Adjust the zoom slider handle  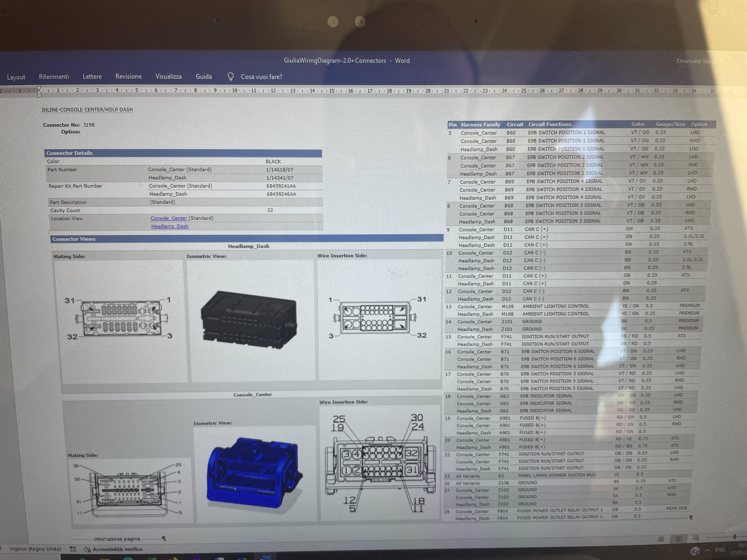click(x=735, y=537)
